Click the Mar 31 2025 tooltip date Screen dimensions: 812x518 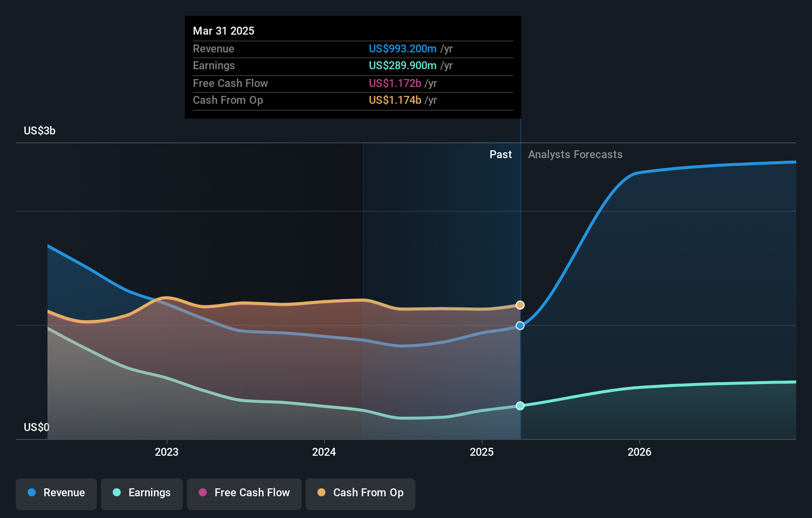[224, 31]
